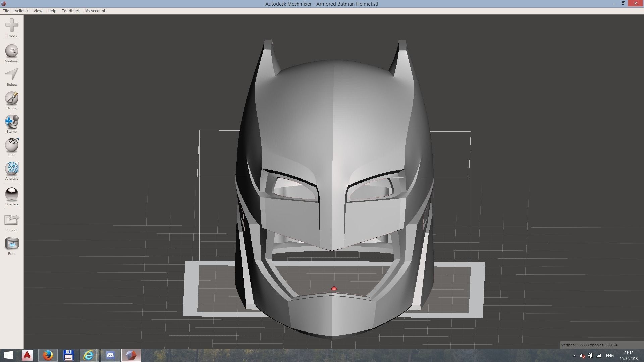Open Internet Explorer from the taskbar
This screenshot has width=644, height=362.
click(89, 355)
